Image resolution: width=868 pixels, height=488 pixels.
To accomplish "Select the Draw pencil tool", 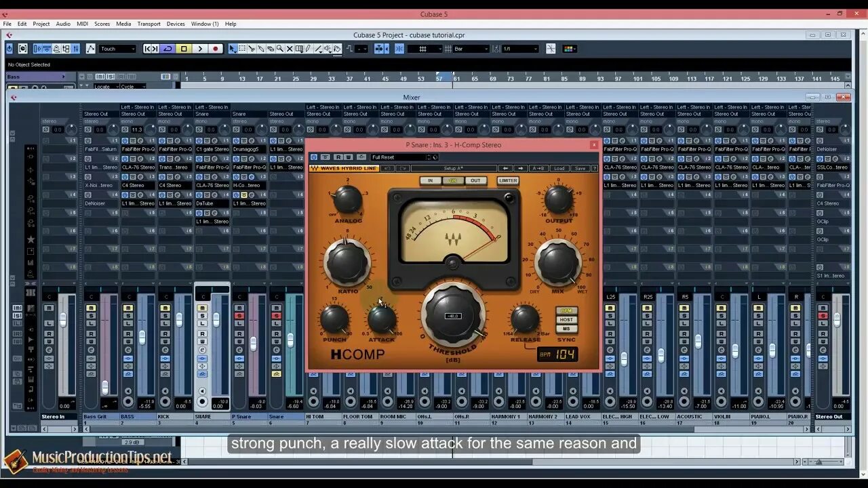I will [x=308, y=49].
